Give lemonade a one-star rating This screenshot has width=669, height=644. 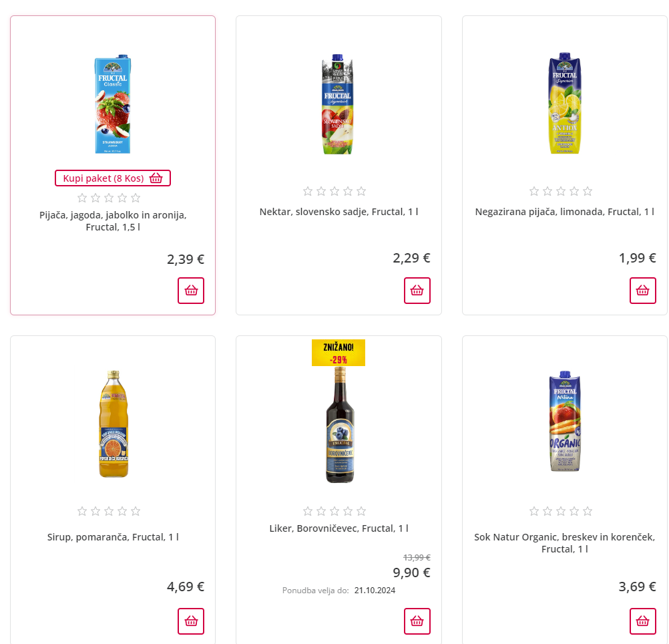click(x=534, y=191)
